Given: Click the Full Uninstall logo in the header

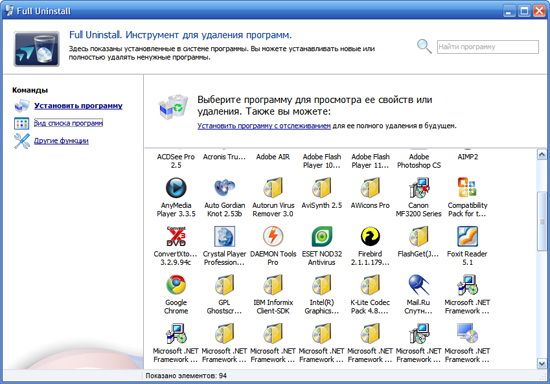Looking at the screenshot, I should coord(37,49).
